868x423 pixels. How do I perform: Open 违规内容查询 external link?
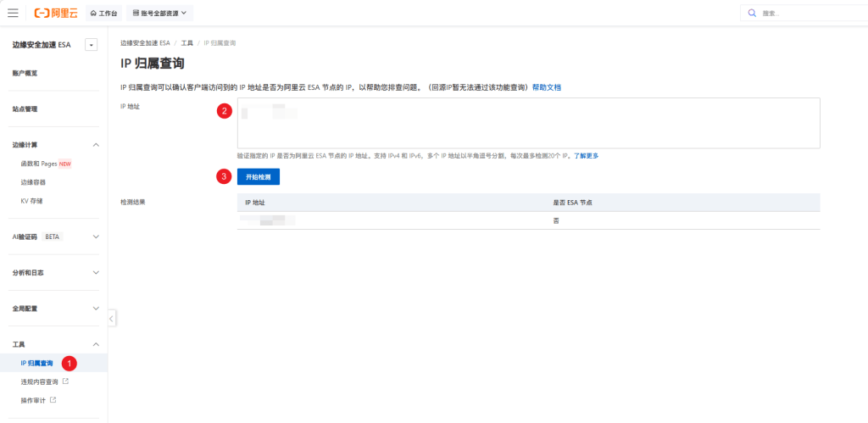tap(45, 381)
